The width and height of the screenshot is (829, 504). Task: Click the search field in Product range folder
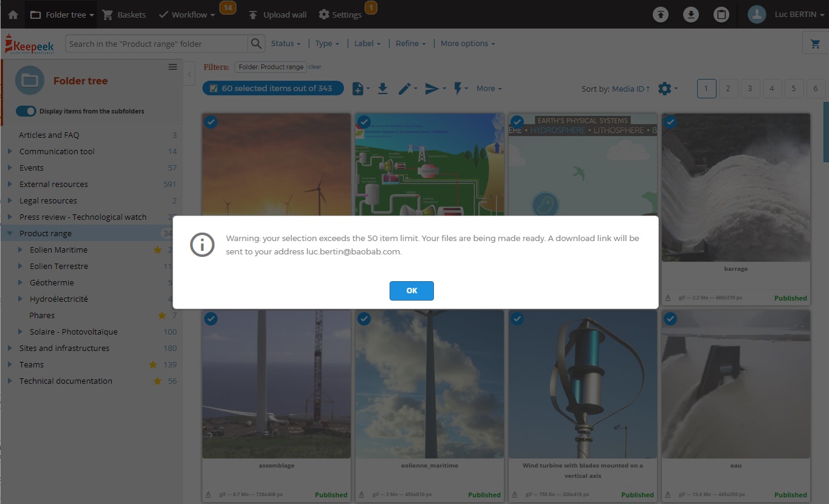point(157,44)
